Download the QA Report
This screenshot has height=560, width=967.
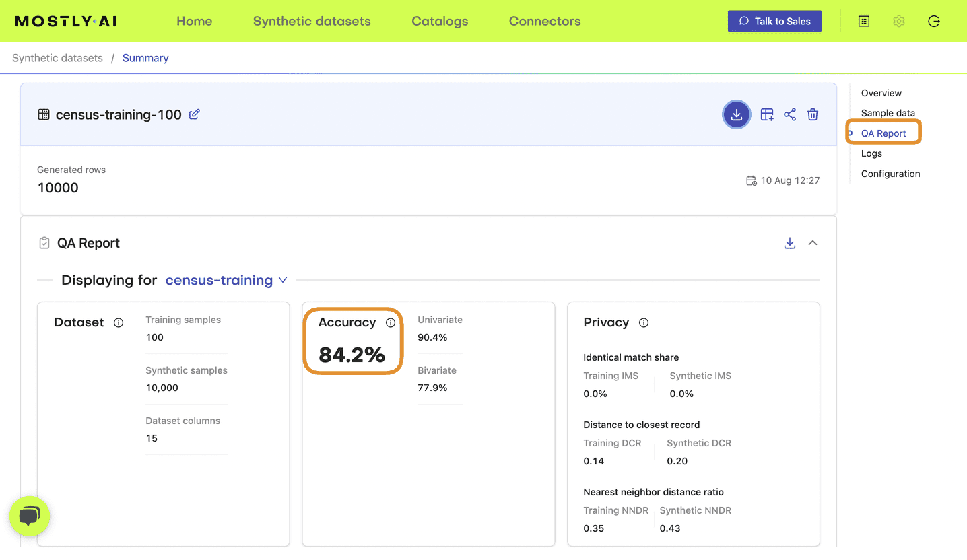pos(790,243)
